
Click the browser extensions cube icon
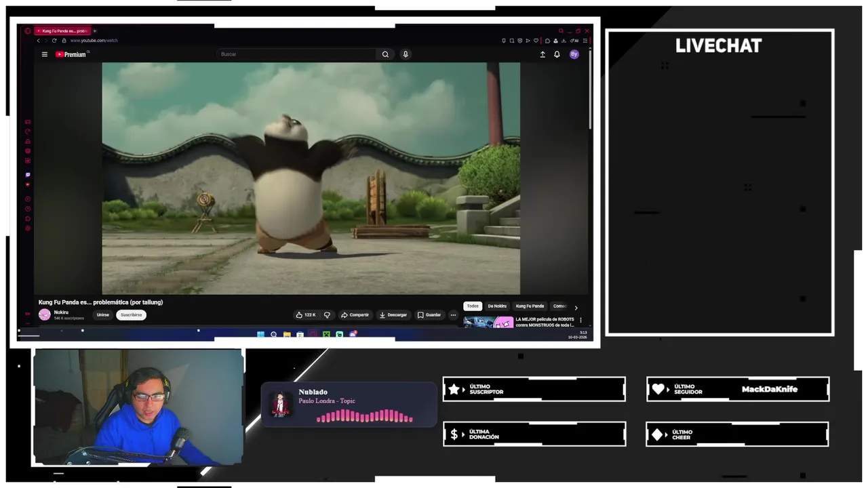pos(547,41)
